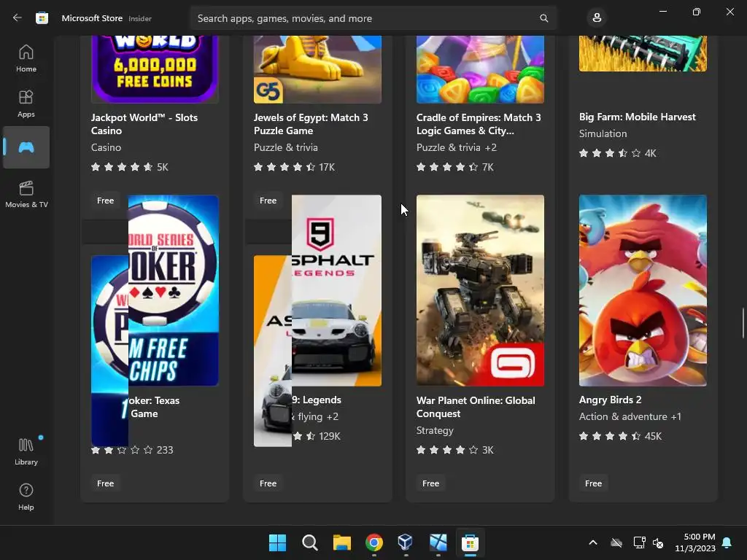Open Cradle of Empires game thumbnail
Screen dimensions: 747x560
click(x=480, y=69)
